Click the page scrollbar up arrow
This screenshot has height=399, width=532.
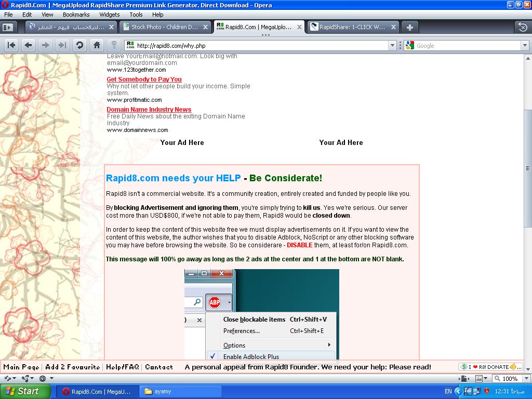point(528,58)
